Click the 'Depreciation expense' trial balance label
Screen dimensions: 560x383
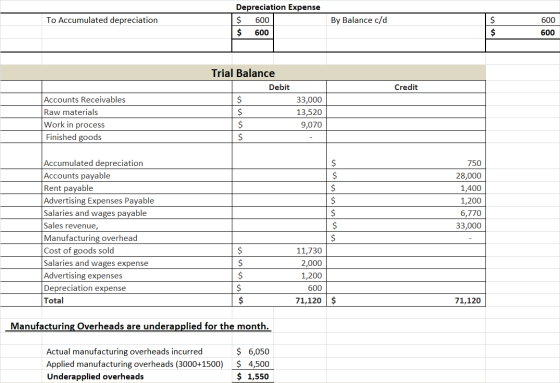click(85, 288)
